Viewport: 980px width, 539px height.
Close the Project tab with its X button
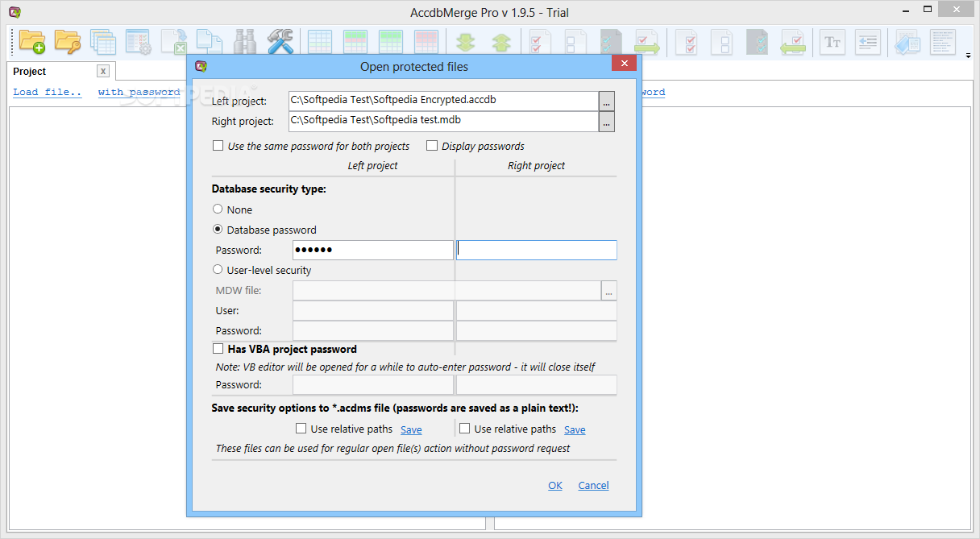(x=102, y=72)
